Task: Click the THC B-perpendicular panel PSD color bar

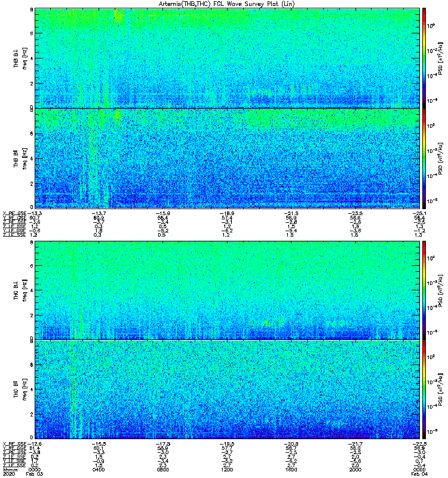Action: coord(424,290)
